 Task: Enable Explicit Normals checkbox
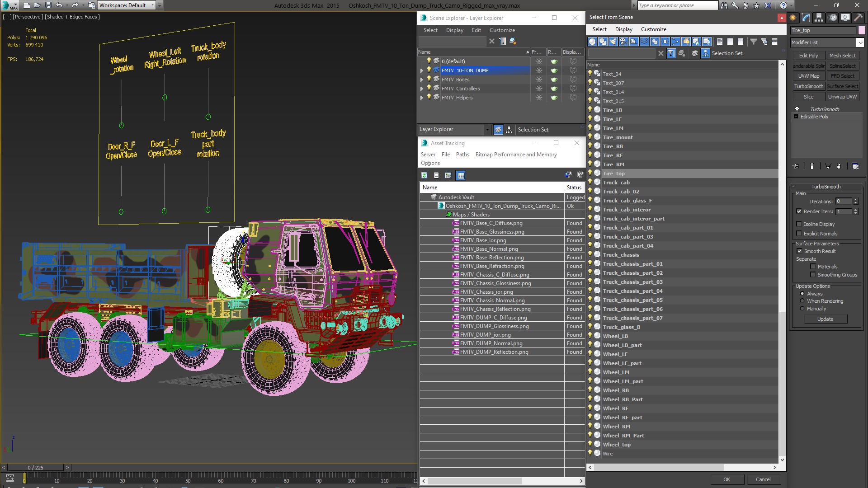(x=799, y=234)
